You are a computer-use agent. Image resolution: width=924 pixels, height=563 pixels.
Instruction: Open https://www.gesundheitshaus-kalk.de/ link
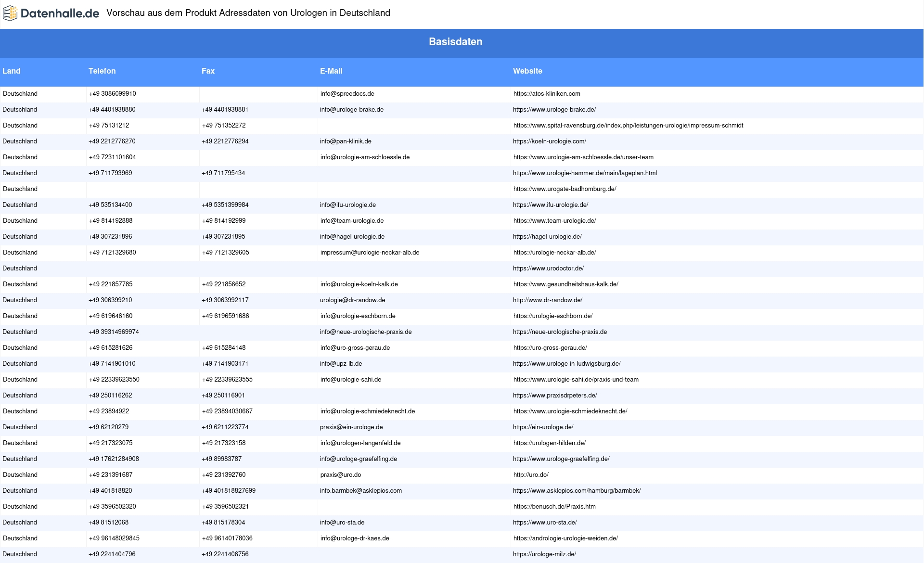[x=566, y=284]
